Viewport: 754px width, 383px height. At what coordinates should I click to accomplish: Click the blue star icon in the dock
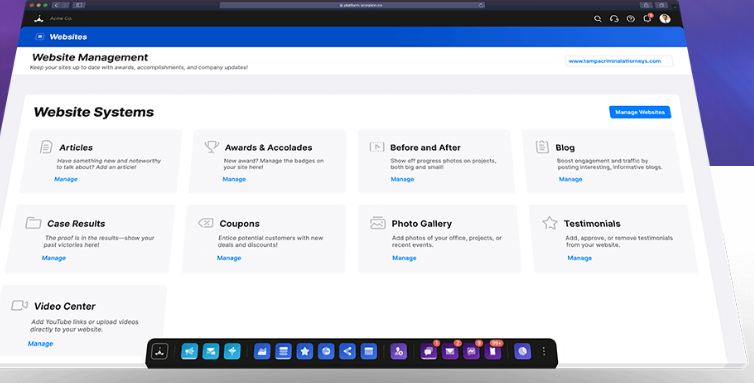tap(304, 352)
